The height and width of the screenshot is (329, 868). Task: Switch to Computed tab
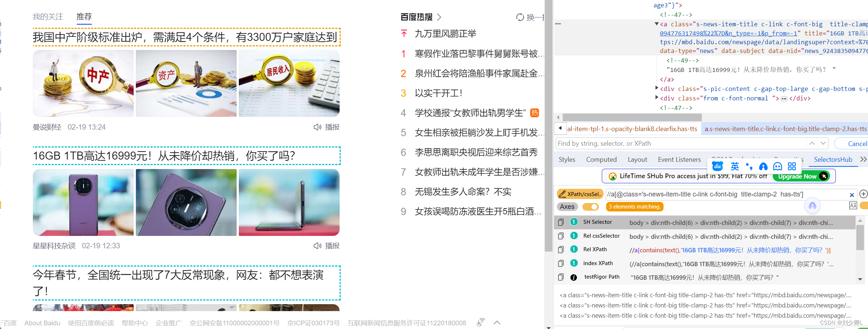pyautogui.click(x=601, y=160)
